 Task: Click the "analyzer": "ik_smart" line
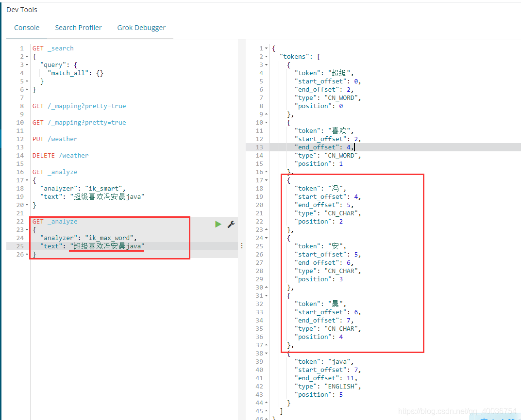tap(83, 189)
